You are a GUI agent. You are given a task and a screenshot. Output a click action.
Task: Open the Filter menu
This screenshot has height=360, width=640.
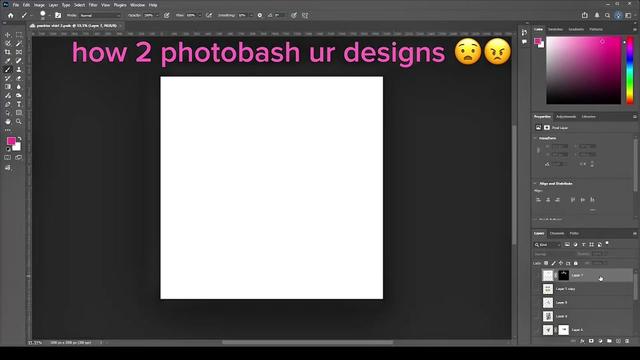tap(93, 5)
